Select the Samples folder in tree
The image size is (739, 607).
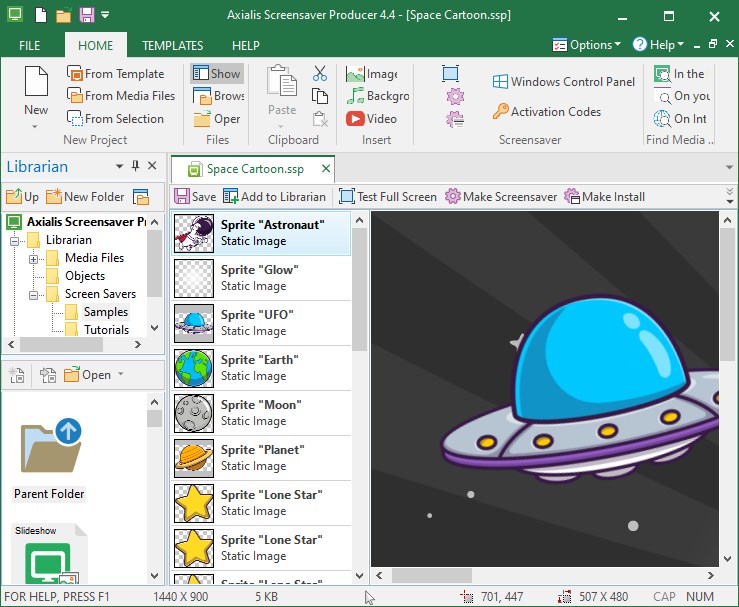click(106, 312)
